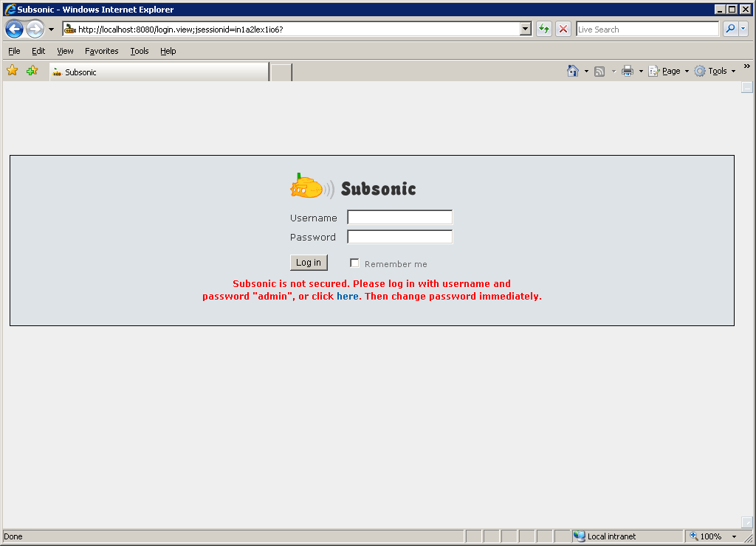Click the Password text field
756x546 pixels.
pyautogui.click(x=399, y=237)
